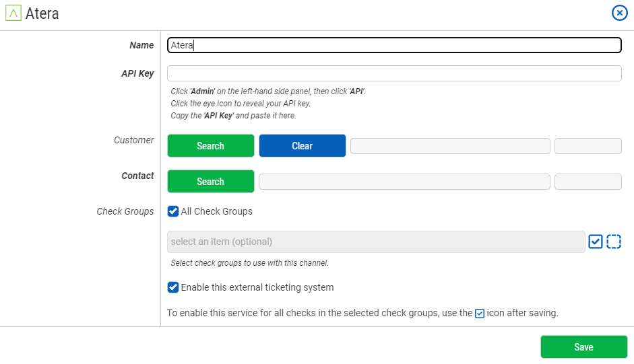Click the select-all check groups icon
Screen dimensions: 634x364
595,242
